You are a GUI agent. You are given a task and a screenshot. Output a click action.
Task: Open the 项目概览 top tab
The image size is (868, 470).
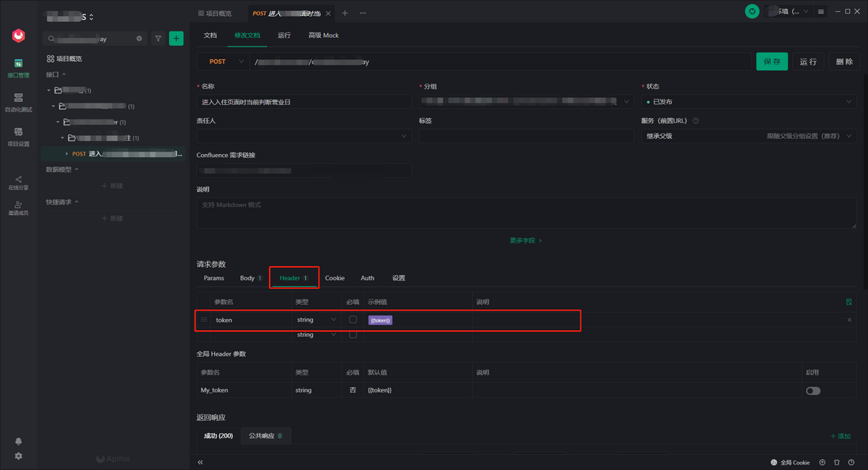coord(215,13)
